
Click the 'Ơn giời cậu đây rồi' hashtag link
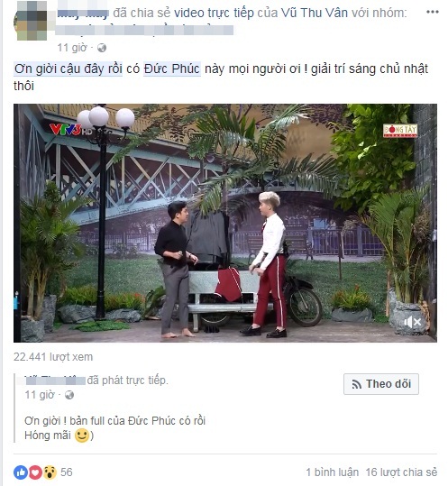tap(69, 69)
